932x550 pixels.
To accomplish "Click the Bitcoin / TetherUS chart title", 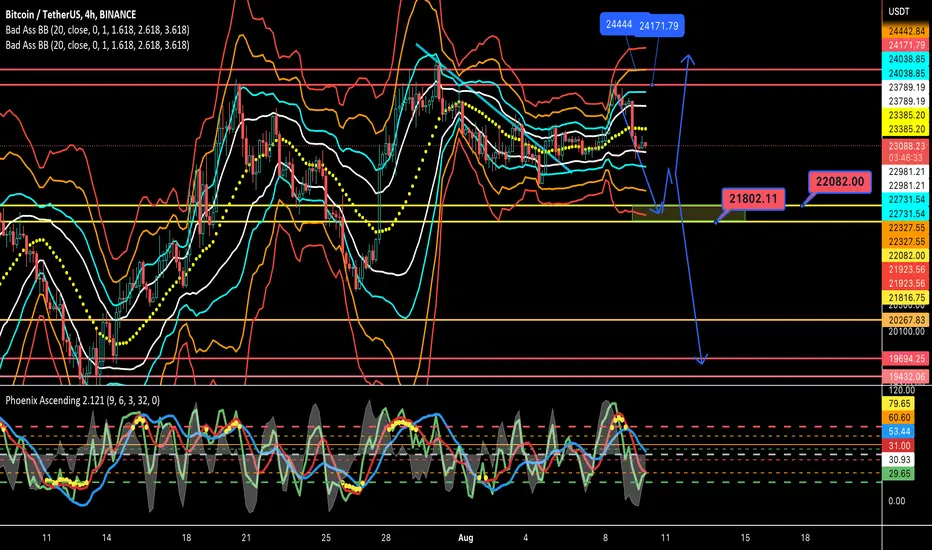I will 71,14.
